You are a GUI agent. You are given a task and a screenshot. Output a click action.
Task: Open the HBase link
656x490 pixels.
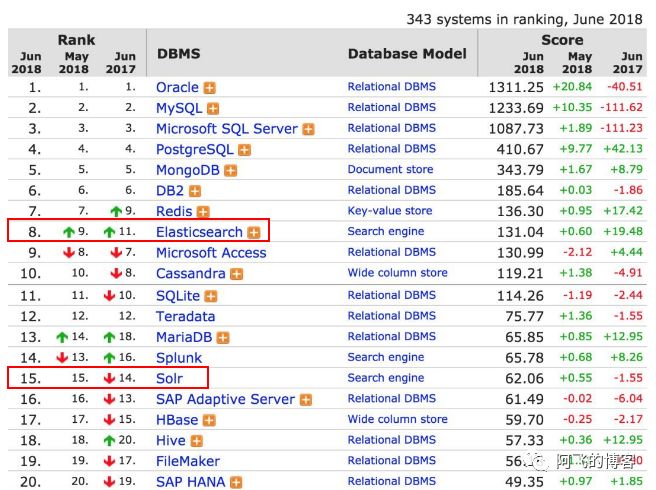177,420
